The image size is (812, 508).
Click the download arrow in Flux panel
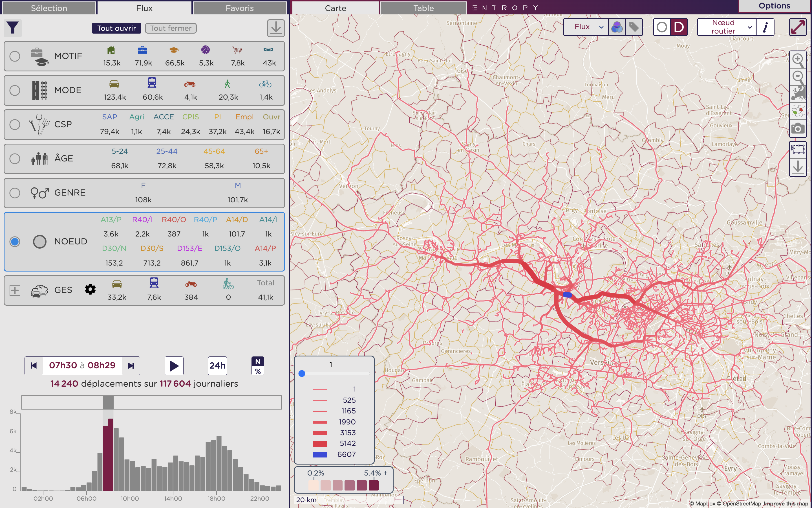[276, 28]
